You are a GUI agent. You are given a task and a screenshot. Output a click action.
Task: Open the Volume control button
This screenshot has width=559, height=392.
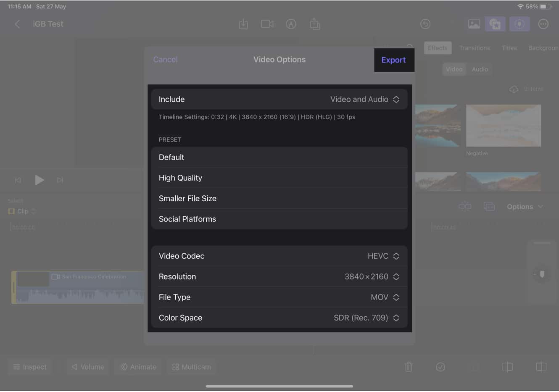click(x=88, y=367)
